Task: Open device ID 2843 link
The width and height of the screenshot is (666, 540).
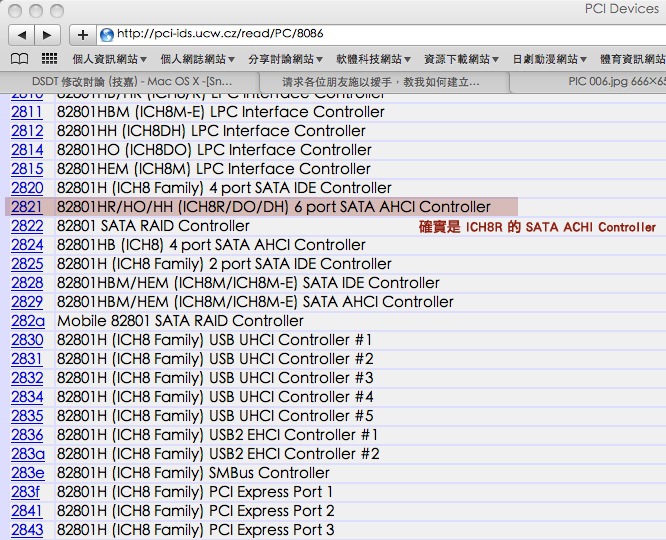Action: (27, 530)
